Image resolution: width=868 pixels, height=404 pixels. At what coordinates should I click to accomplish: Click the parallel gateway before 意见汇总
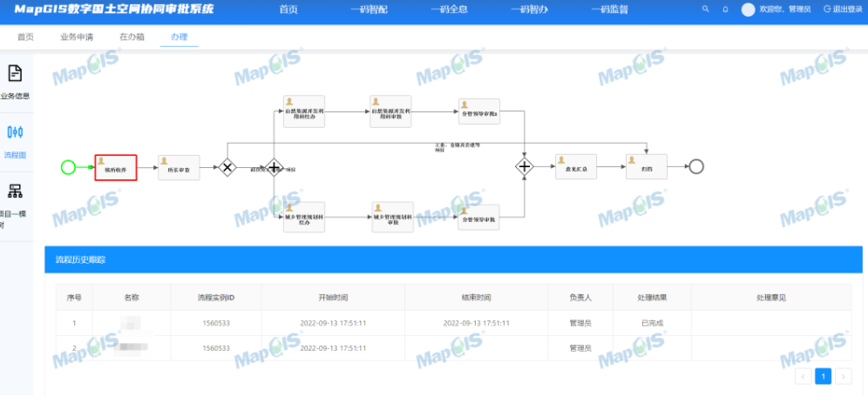[x=525, y=167]
